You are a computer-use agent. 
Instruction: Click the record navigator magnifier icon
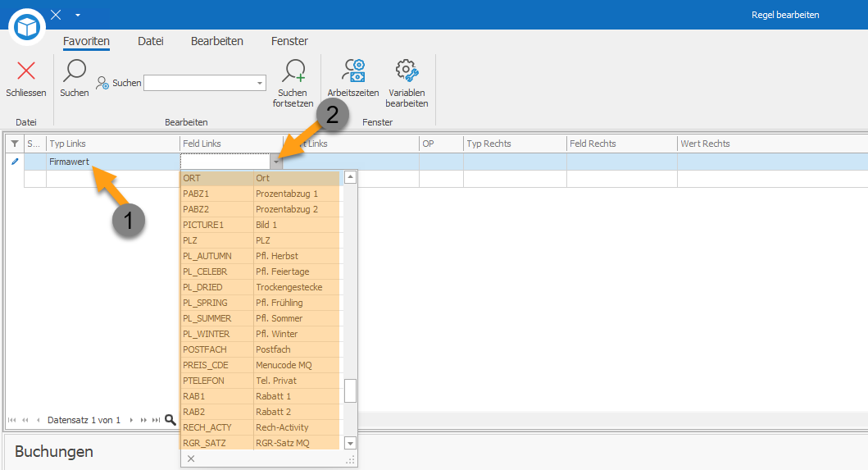click(170, 420)
